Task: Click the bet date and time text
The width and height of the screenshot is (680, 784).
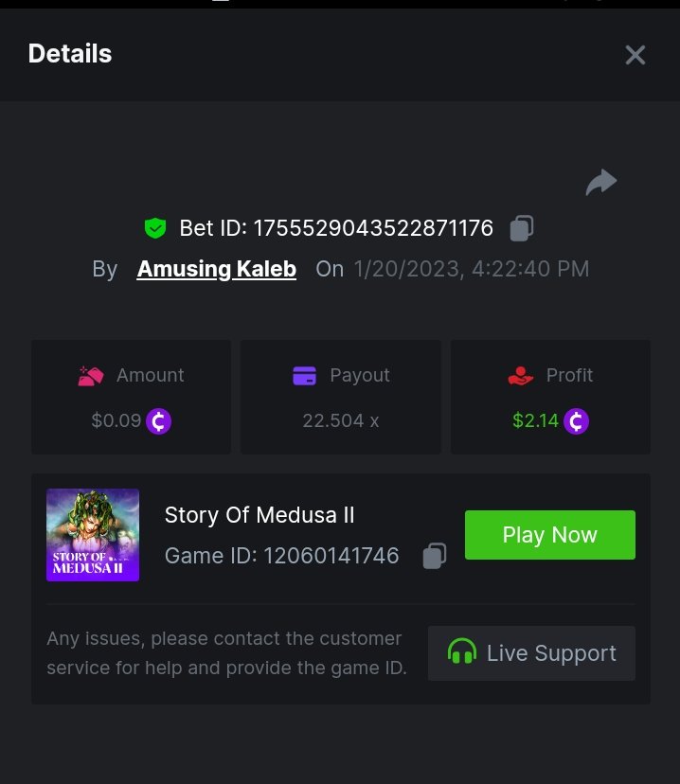Action: pos(472,269)
